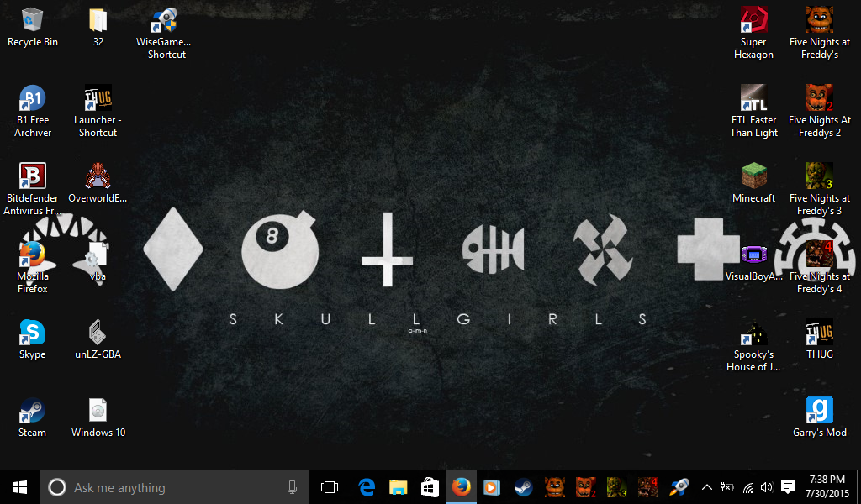Open File Explorer from the taskbar
This screenshot has height=504, width=861.
(398, 487)
